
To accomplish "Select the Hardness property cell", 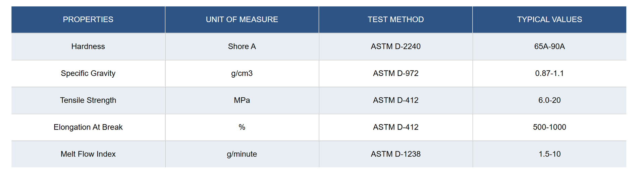I will [x=88, y=47].
